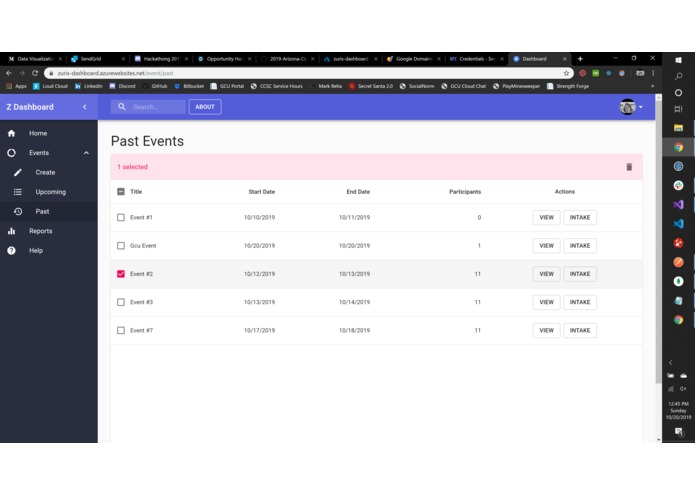The width and height of the screenshot is (695, 494).
Task: Open the GitHub bookmark
Action: pos(155,86)
